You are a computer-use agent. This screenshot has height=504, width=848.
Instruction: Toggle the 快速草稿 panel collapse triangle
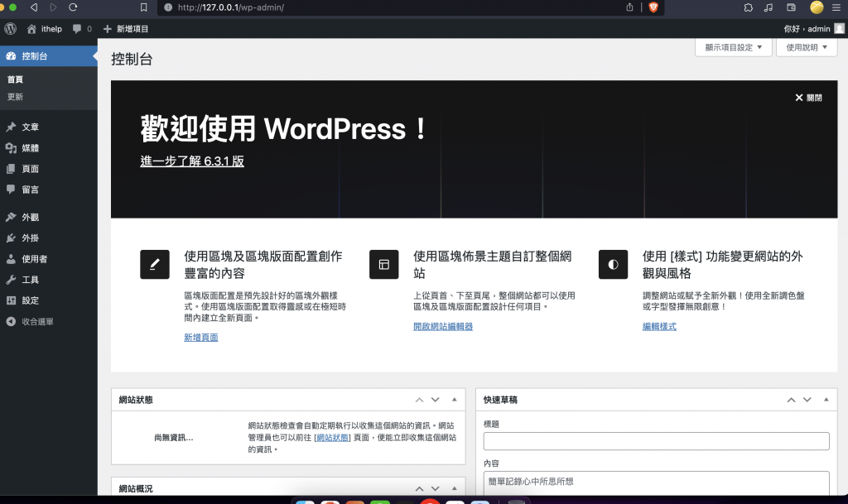coord(826,400)
